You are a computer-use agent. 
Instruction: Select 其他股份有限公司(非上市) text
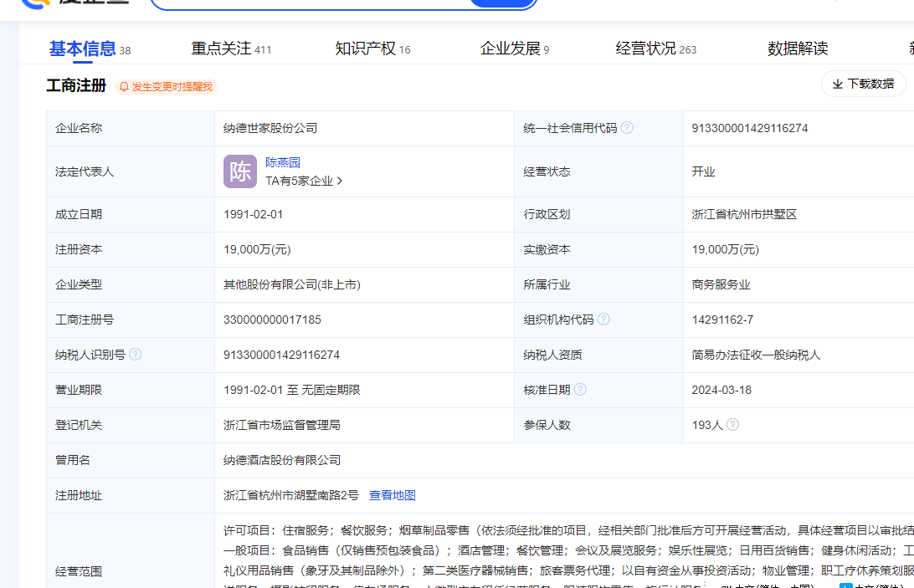292,285
